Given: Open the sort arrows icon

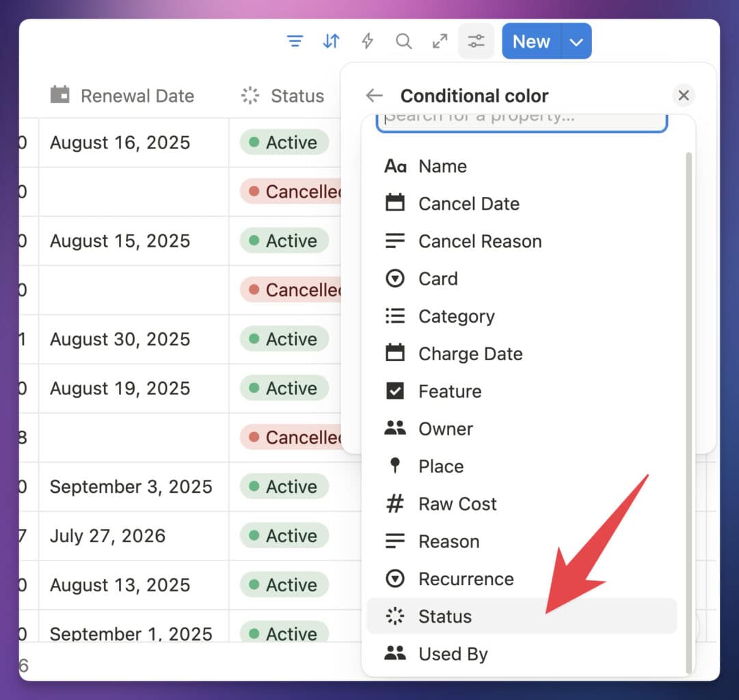Looking at the screenshot, I should click(x=331, y=42).
